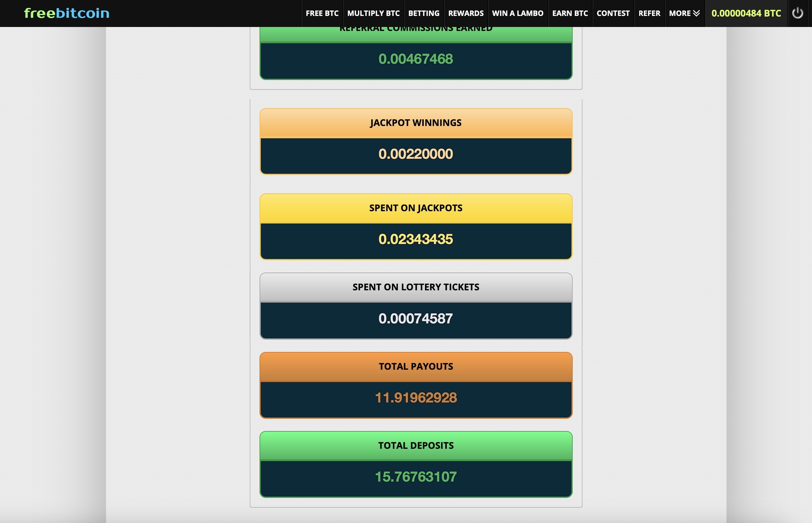Click the freebitcoin logo
The width and height of the screenshot is (812, 523).
pos(66,13)
